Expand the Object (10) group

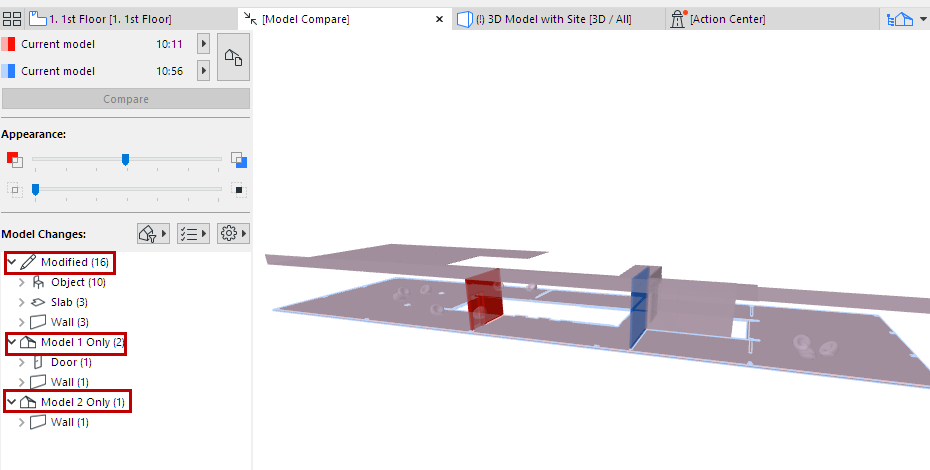(x=22, y=282)
